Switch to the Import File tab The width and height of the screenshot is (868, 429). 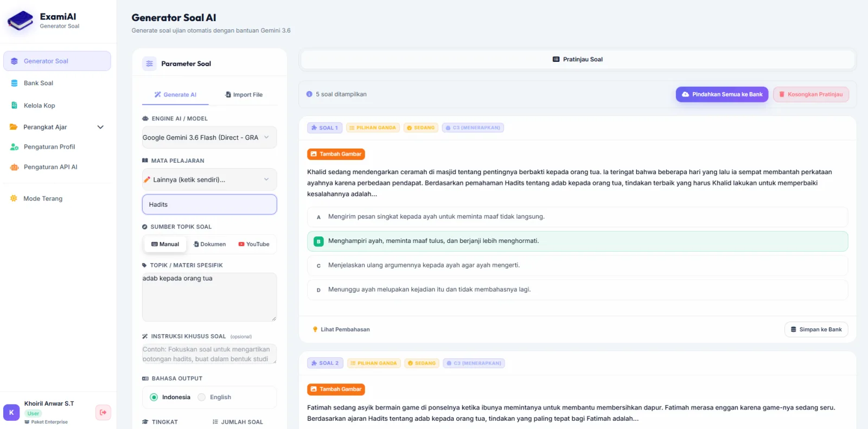pos(244,94)
